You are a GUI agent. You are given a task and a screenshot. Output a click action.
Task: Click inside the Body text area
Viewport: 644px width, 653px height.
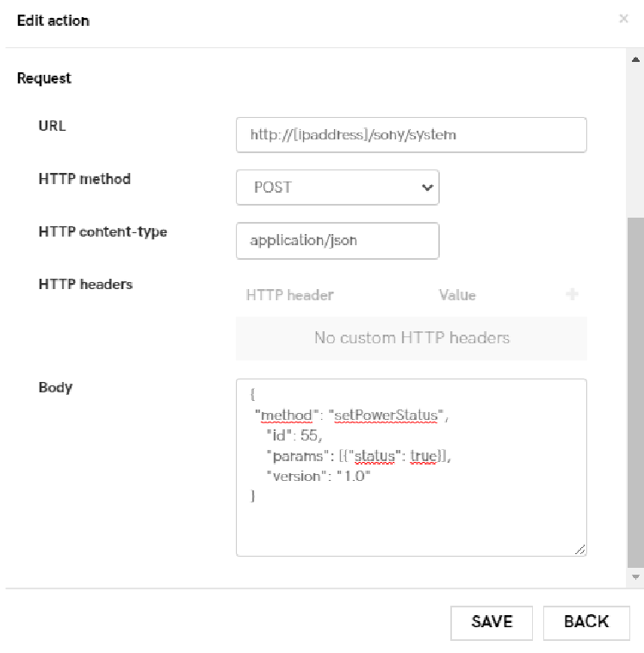point(411,525)
